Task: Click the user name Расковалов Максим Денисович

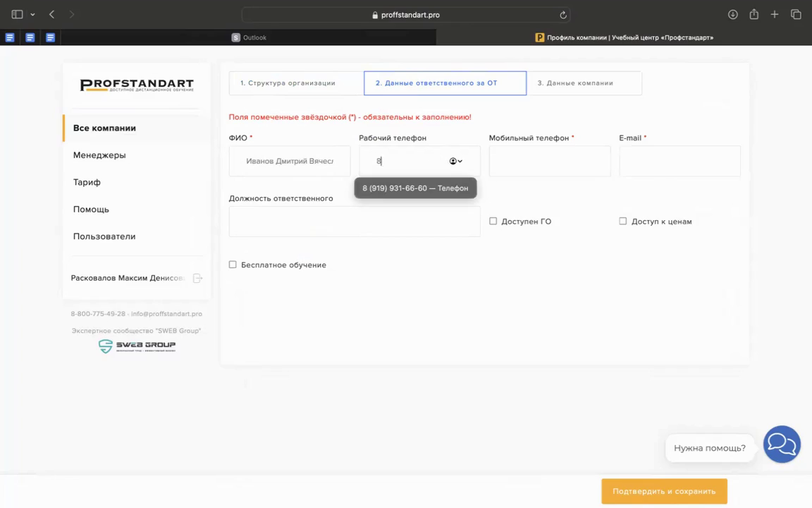Action: pyautogui.click(x=128, y=278)
